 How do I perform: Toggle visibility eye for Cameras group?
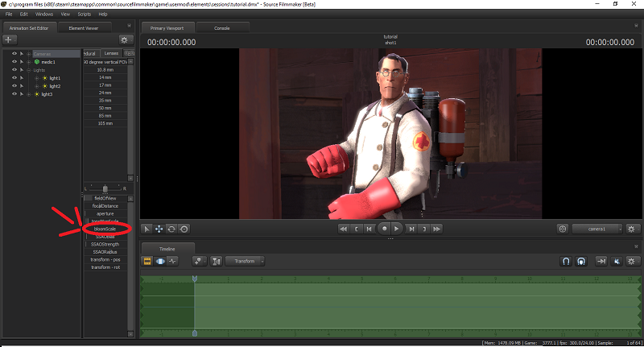(x=14, y=54)
